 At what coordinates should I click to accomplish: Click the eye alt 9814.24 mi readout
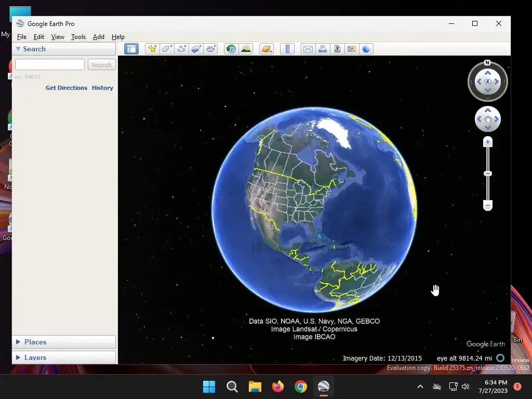[464, 358]
